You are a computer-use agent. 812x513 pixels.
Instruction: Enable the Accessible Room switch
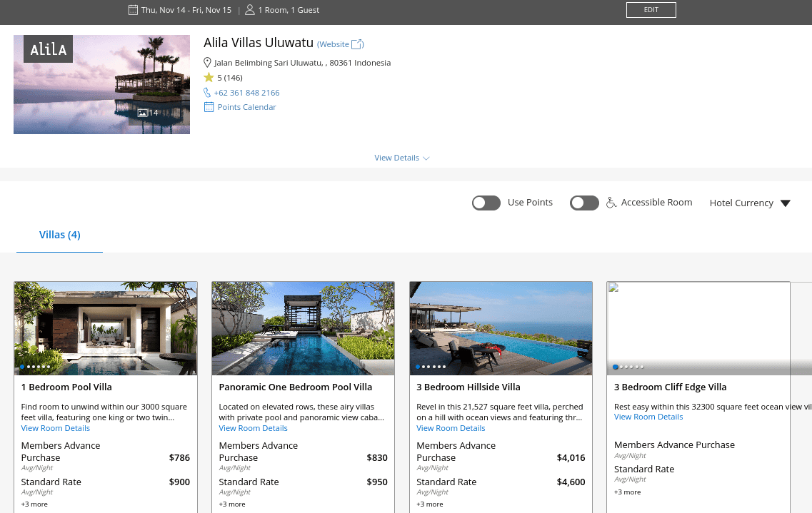coord(584,203)
